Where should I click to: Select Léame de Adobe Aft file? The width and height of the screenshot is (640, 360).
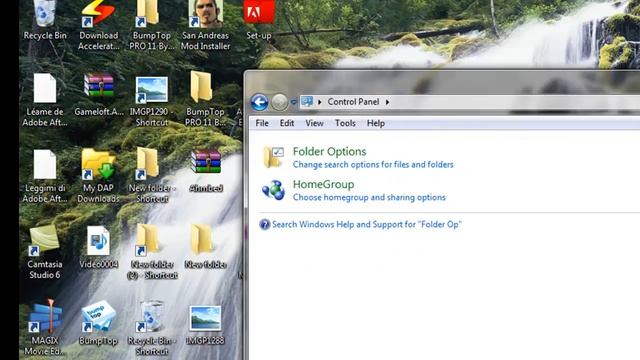tap(44, 88)
